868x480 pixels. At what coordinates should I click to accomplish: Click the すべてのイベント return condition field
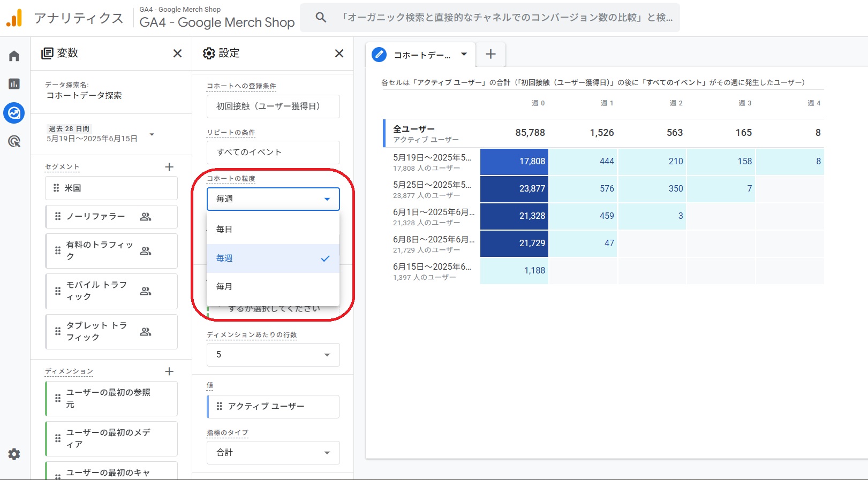point(273,153)
